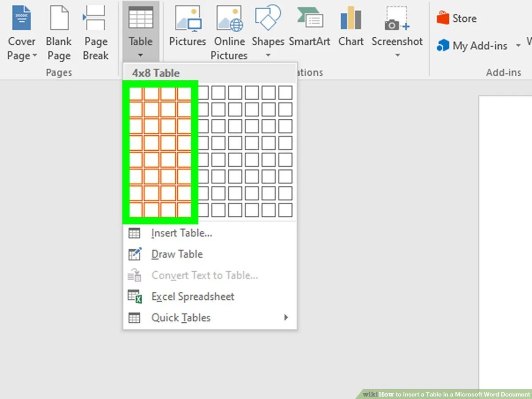
Task: Click the bottom-right cell of the table grid
Action: coord(286,210)
